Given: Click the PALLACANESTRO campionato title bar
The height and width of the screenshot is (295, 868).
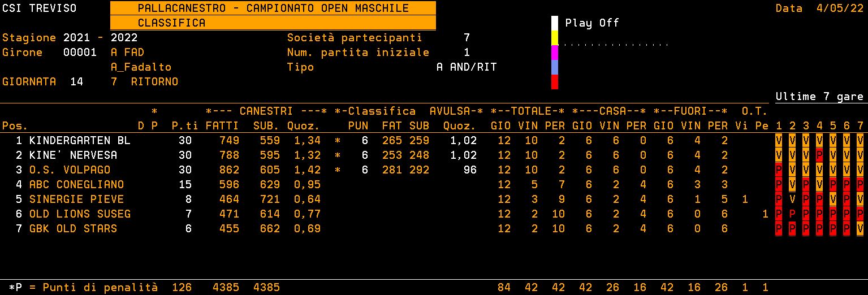Looking at the screenshot, I should (x=273, y=8).
